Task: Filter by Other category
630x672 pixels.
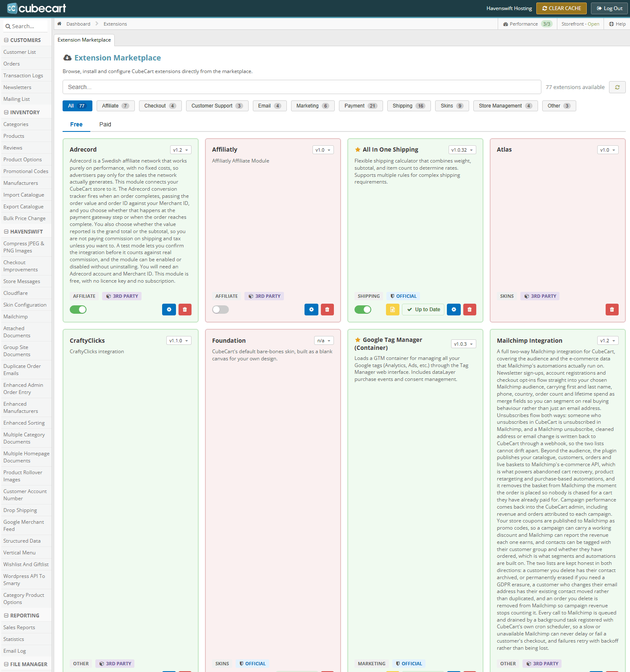Action: pyautogui.click(x=559, y=106)
